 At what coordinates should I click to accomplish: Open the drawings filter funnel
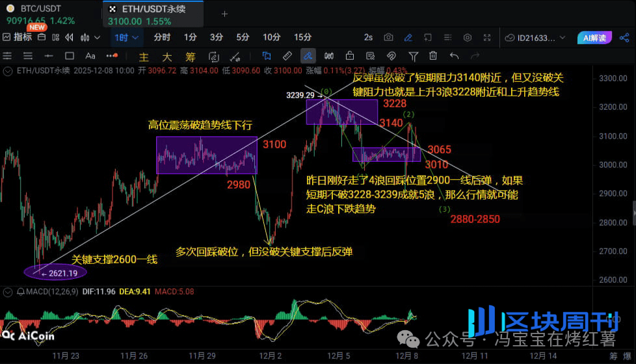point(413,57)
